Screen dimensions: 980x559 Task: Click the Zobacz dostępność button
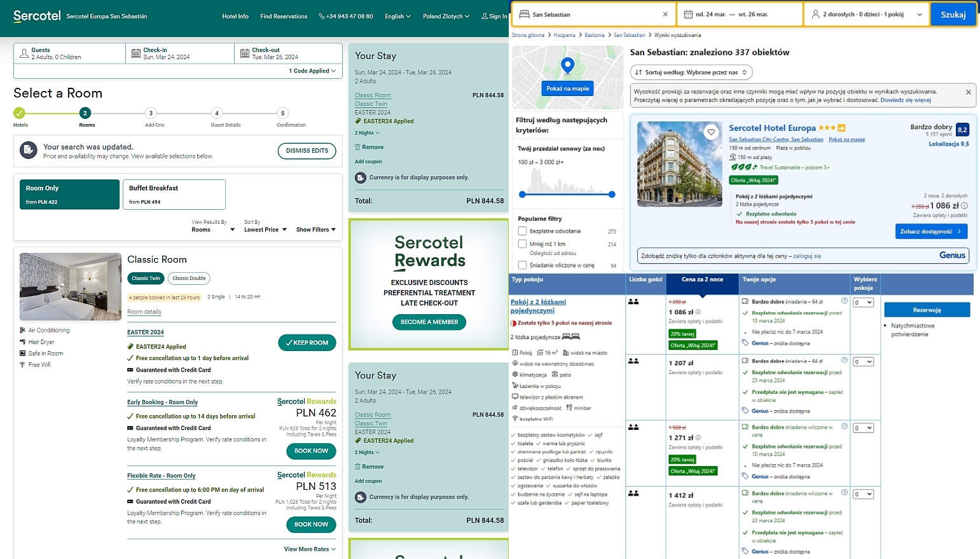[x=932, y=231]
